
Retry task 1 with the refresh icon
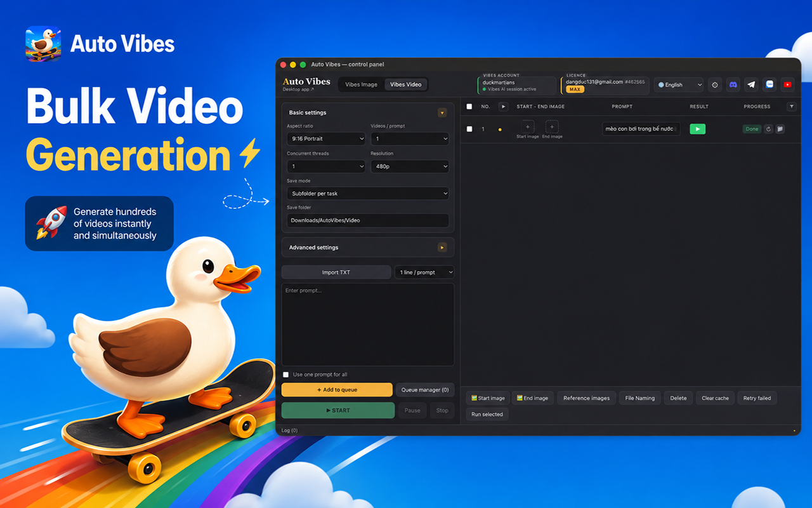click(768, 129)
